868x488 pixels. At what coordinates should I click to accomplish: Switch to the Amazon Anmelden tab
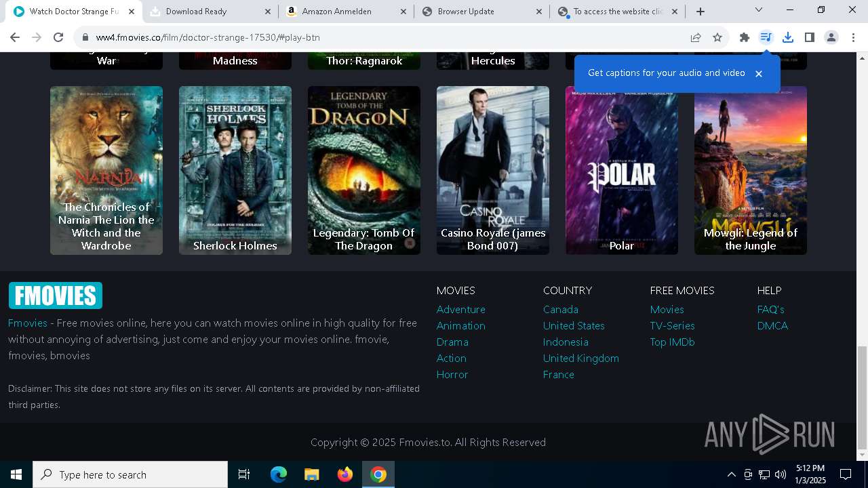pyautogui.click(x=346, y=12)
